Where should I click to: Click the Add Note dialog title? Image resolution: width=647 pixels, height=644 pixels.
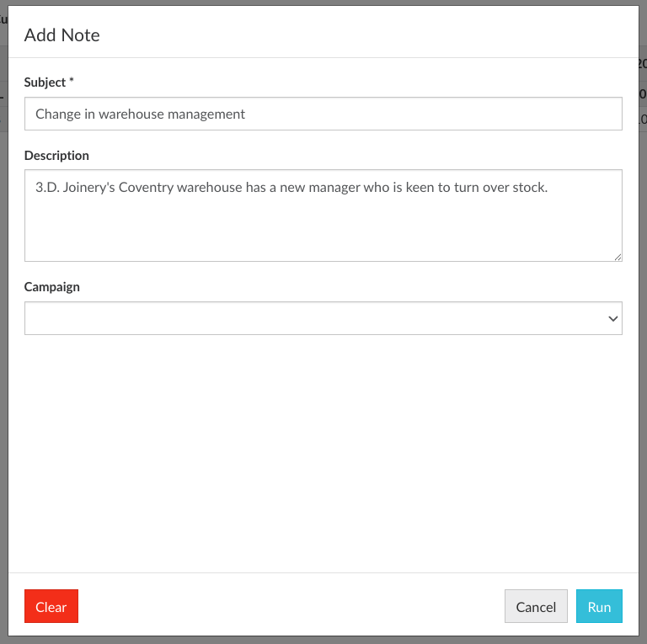click(x=62, y=35)
